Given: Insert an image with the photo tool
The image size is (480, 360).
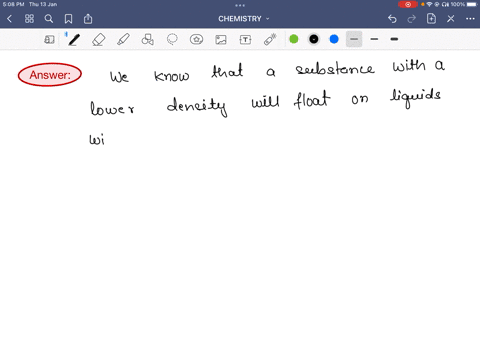Looking at the screenshot, I should click(221, 40).
